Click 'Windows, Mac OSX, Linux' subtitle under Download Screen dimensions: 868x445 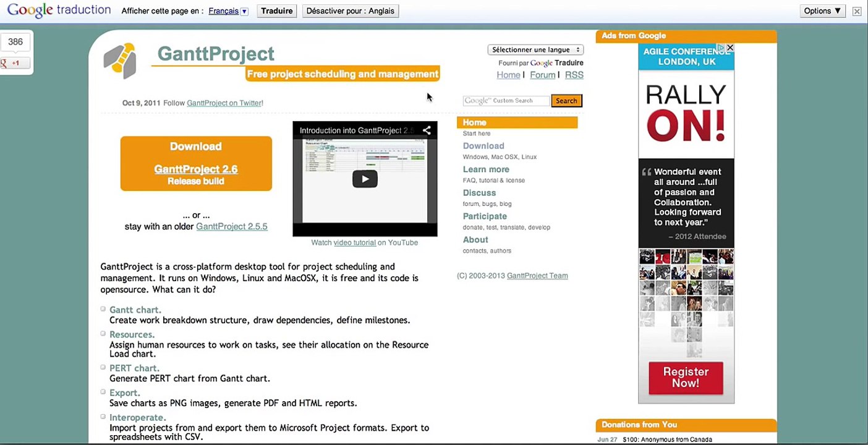click(x=500, y=157)
